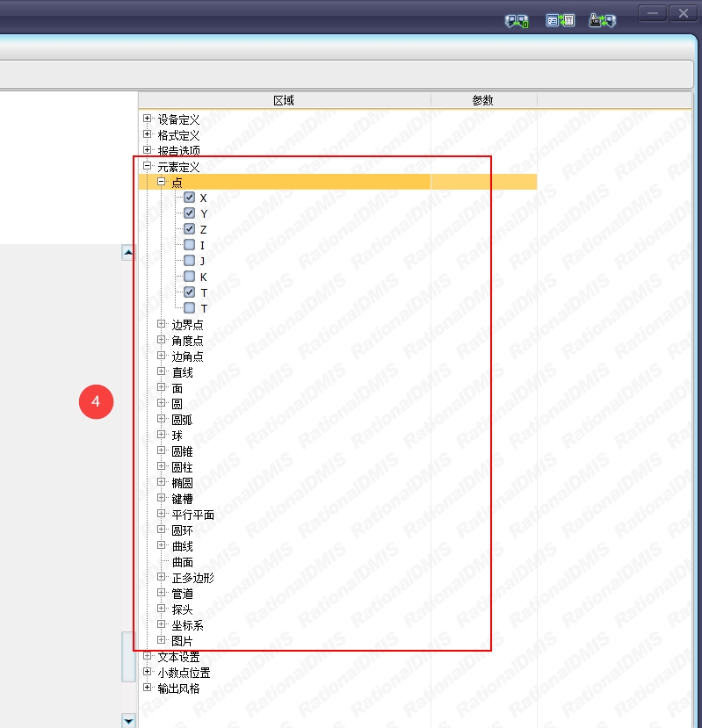The image size is (702, 728).
Task: Select the 元素定义 tree label
Action: tap(178, 167)
